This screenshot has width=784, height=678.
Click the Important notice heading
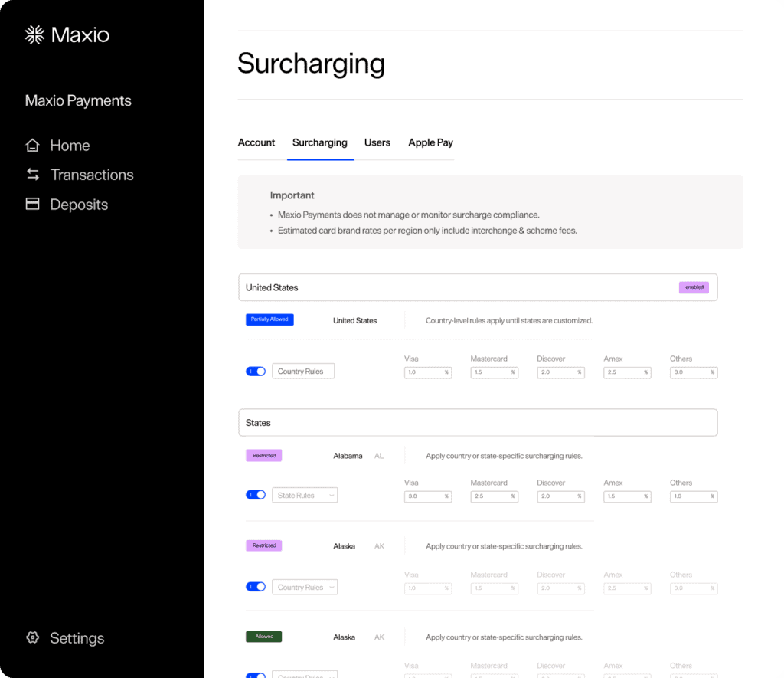292,195
